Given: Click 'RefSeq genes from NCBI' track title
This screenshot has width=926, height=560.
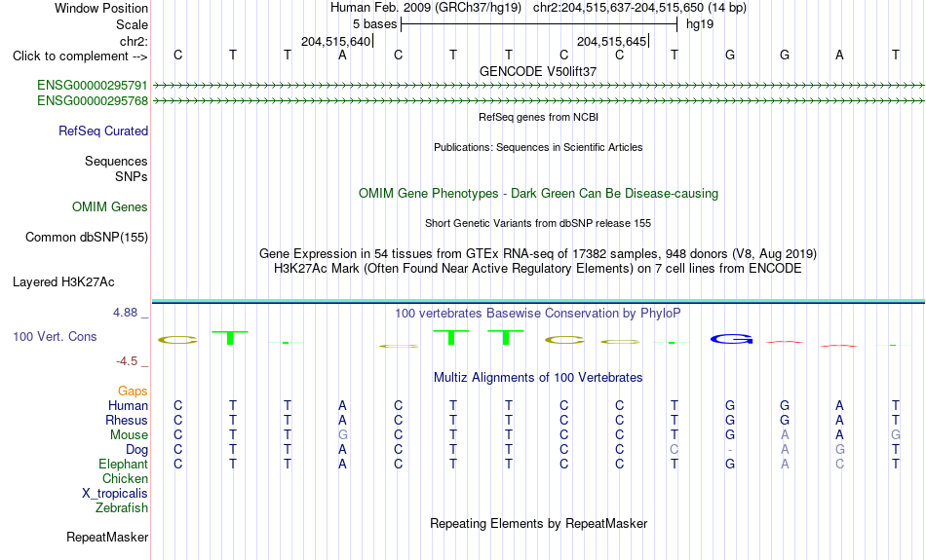Looking at the screenshot, I should tap(538, 118).
